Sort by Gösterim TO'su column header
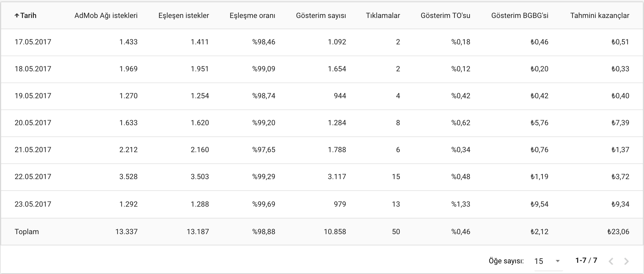 [445, 16]
